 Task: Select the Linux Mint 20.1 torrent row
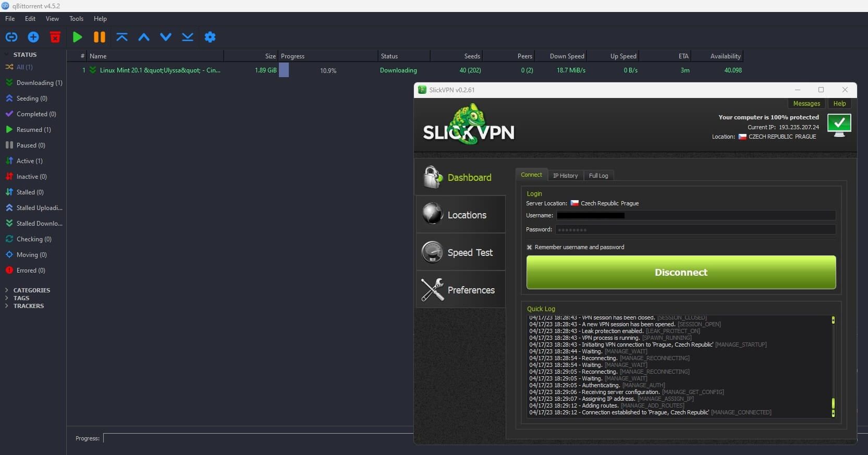pos(405,70)
